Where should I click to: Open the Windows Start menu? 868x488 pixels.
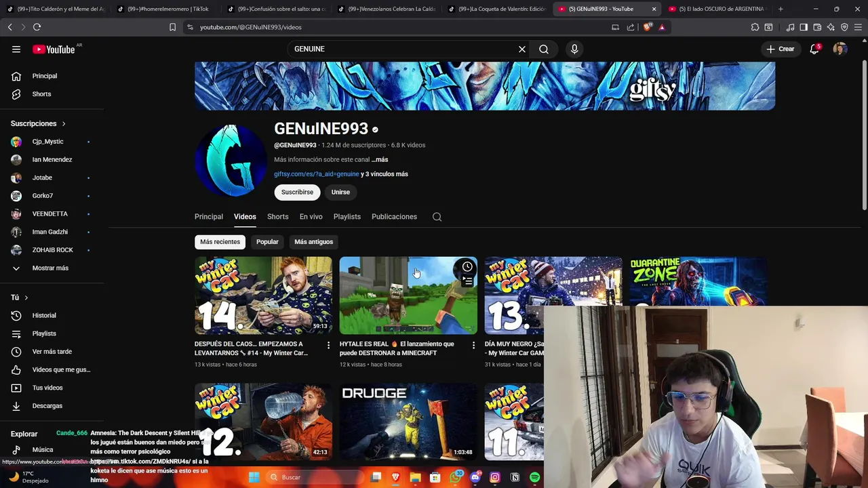[254, 477]
